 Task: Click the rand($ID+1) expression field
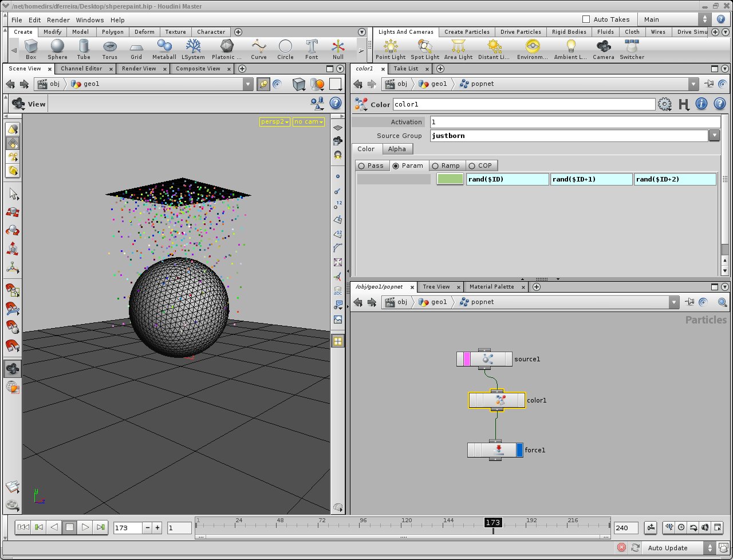pyautogui.click(x=591, y=179)
